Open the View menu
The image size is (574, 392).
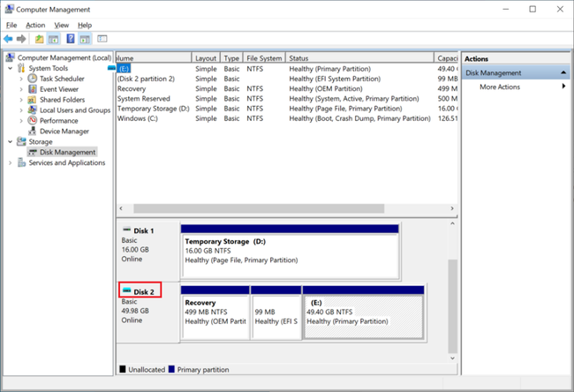click(x=61, y=26)
